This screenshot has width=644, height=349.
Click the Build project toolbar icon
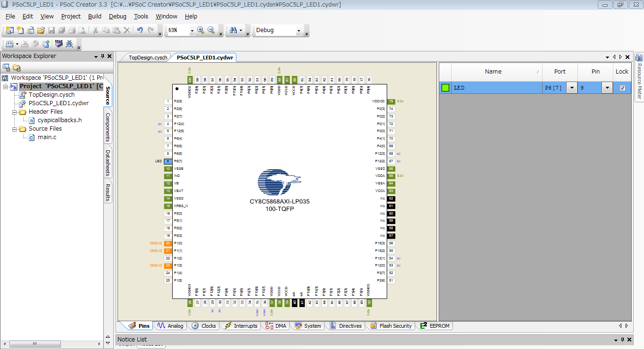9,44
